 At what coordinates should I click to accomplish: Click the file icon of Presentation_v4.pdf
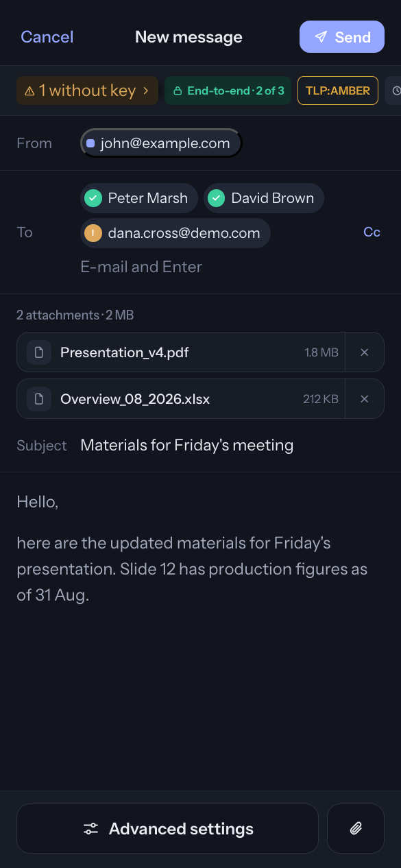[x=39, y=352]
